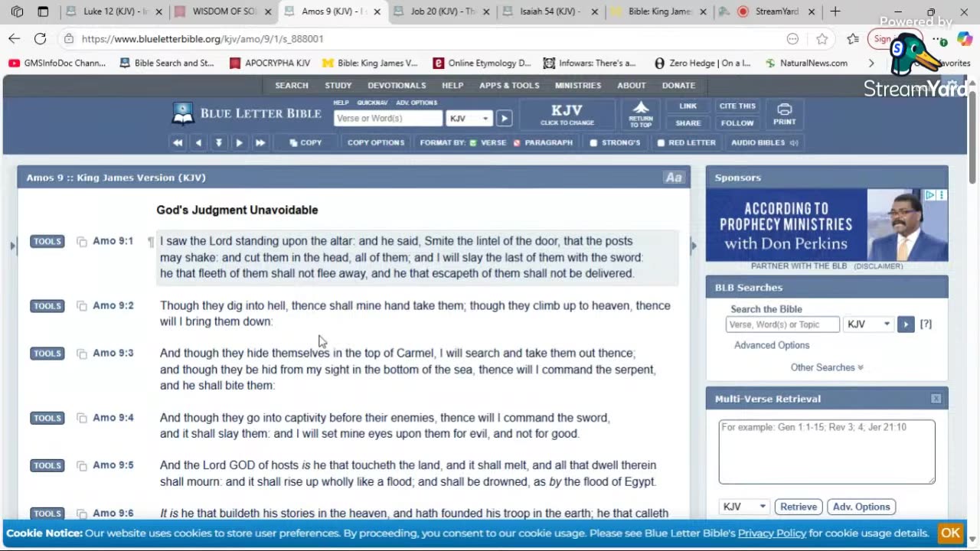Open the [?] search help icon
Screen dimensions: 980x551
tap(926, 324)
